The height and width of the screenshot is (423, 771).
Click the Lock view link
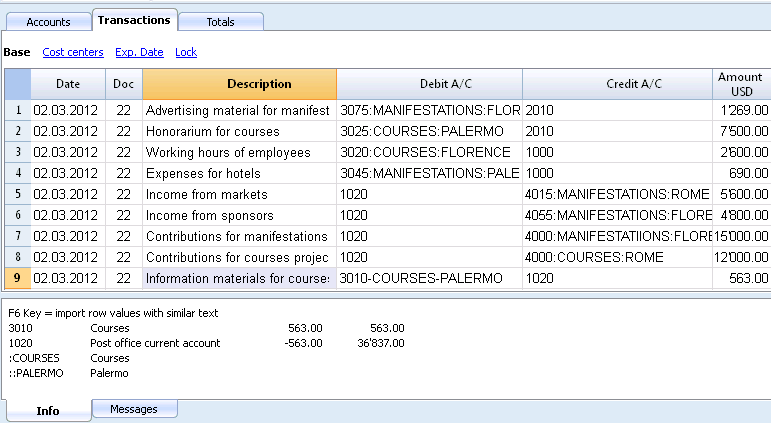click(186, 52)
